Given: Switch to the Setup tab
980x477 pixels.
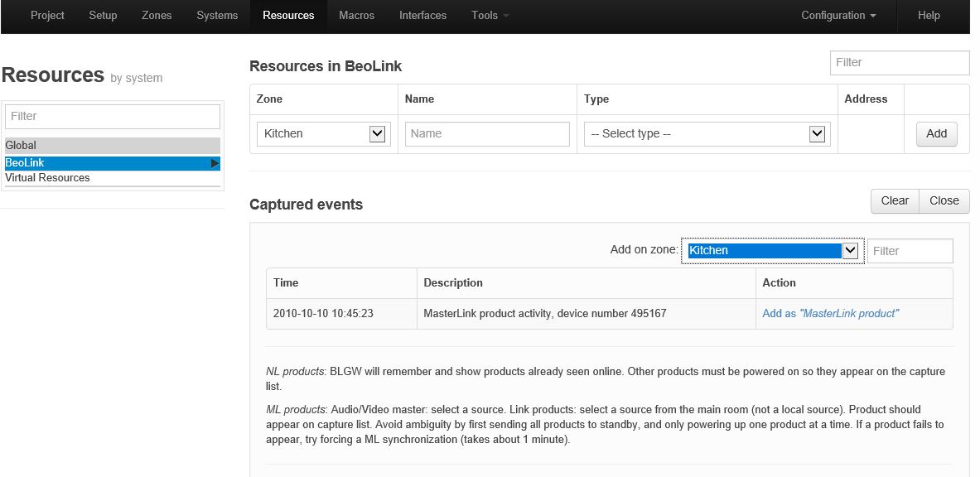Looking at the screenshot, I should (103, 16).
